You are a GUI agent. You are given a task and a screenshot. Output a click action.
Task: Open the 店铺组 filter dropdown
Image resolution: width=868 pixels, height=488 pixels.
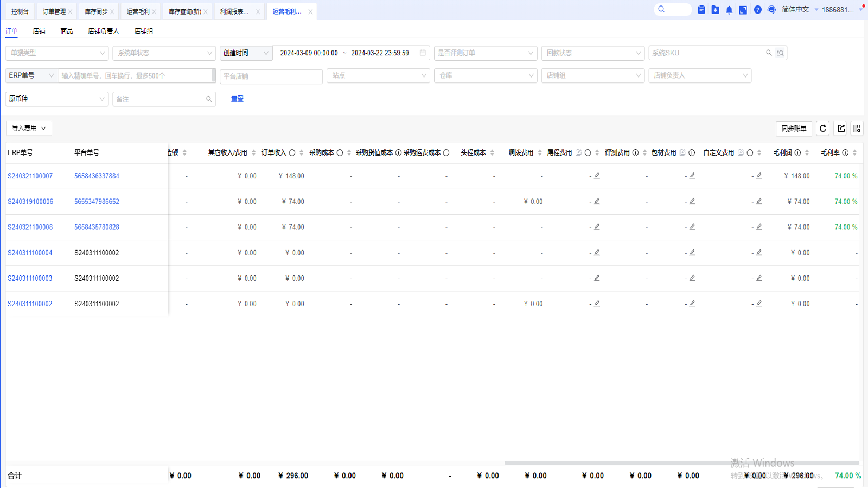(592, 75)
